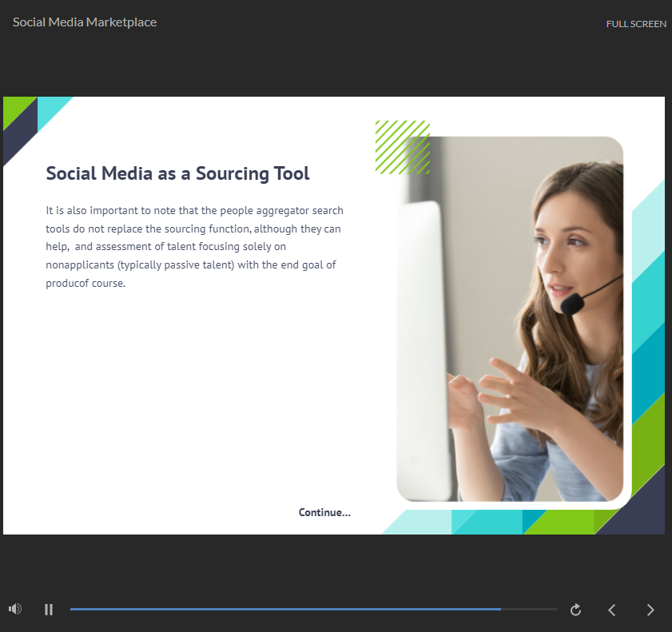Click the photo of the woman with headset
The height and width of the screenshot is (632, 672).
click(510, 319)
